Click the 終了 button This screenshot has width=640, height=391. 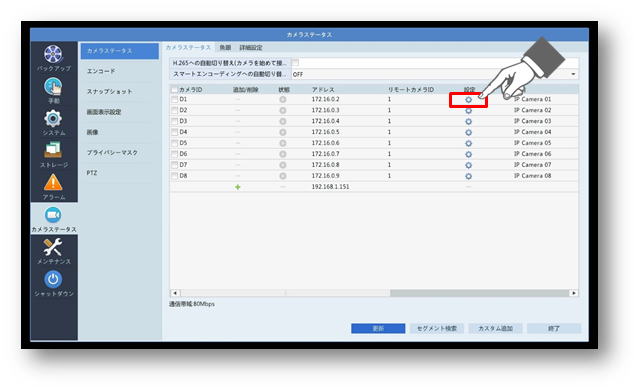pos(554,329)
